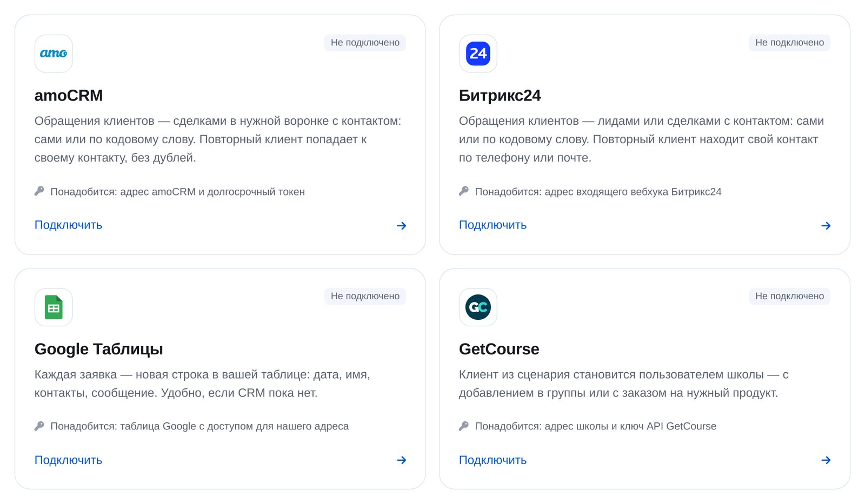The image size is (865, 504).
Task: Click the 'Не подключено' badge on amoCRM
Action: pyautogui.click(x=365, y=43)
